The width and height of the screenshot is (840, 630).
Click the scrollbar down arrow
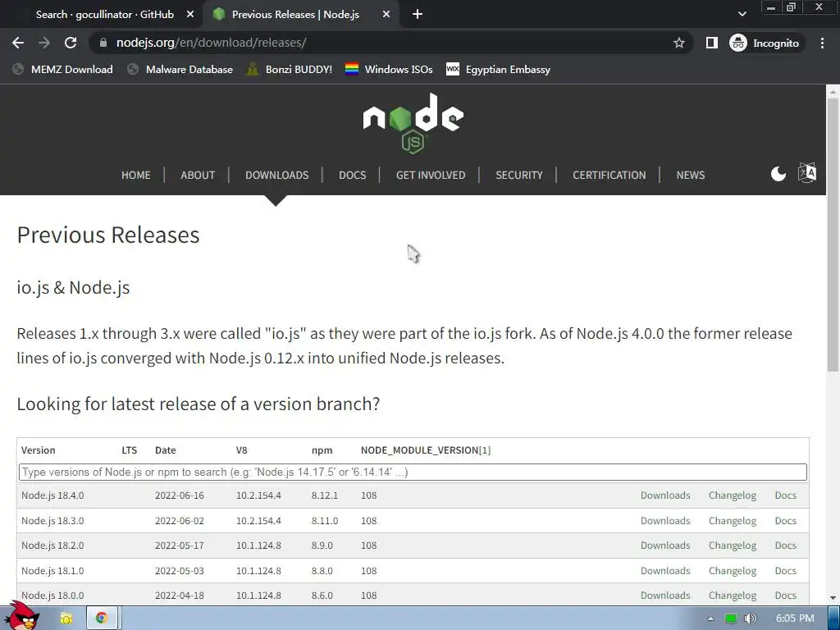833,598
